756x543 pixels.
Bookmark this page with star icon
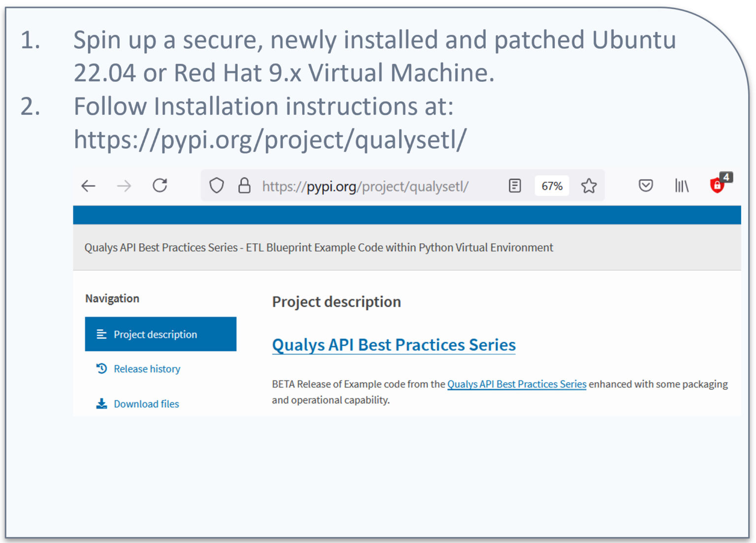tap(589, 186)
